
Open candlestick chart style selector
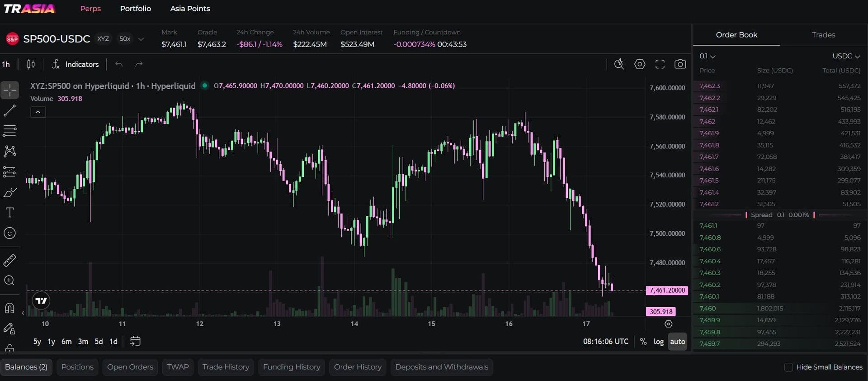[x=31, y=64]
